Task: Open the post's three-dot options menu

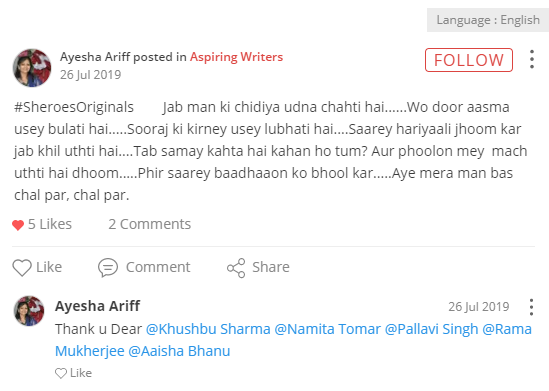Action: coord(531,59)
